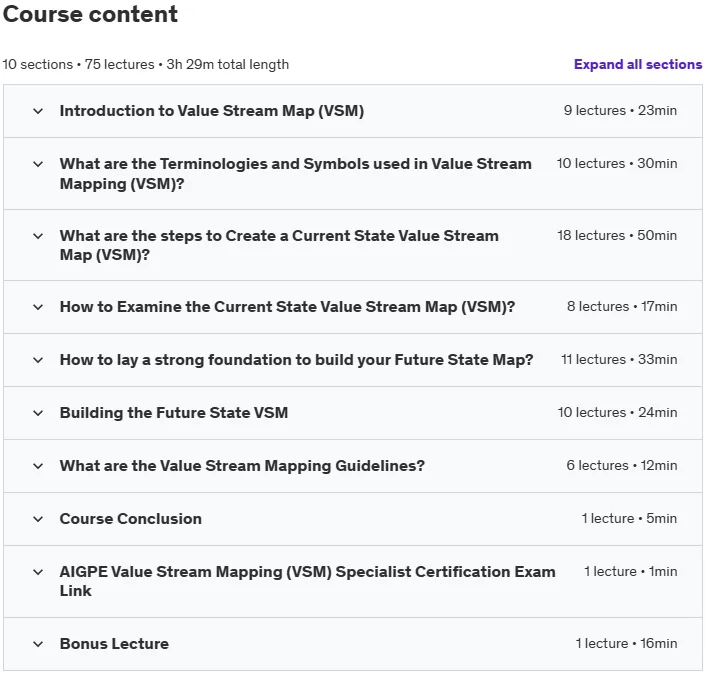Expand the Terminologies and Symbols section chevron
Image resolution: width=706 pixels, height=674 pixels.
(x=38, y=164)
